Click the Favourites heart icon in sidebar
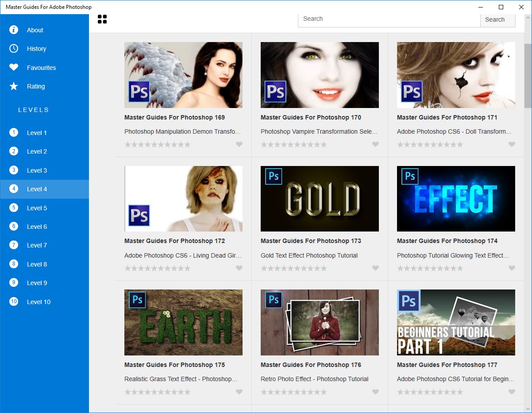532x413 pixels. click(14, 67)
